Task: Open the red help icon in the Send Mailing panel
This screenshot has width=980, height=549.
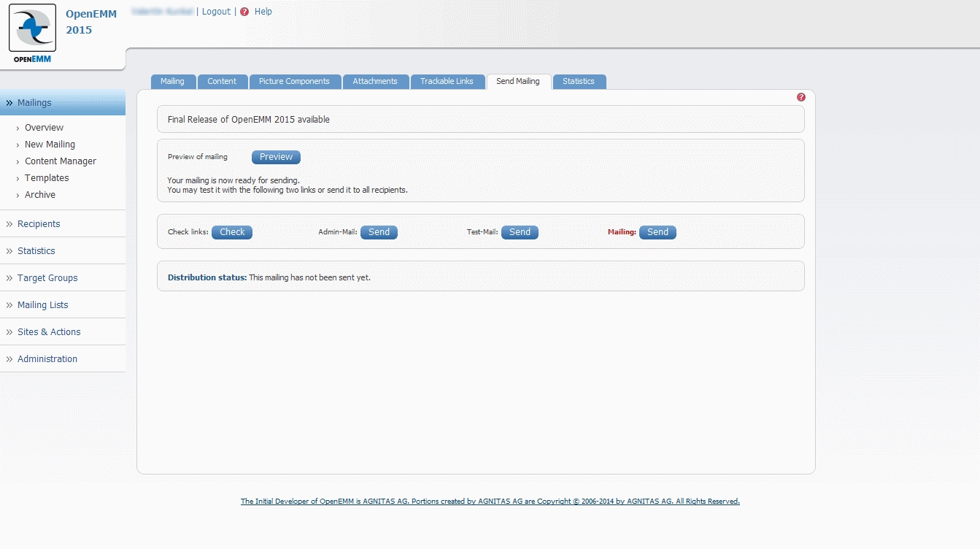Action: 801,97
